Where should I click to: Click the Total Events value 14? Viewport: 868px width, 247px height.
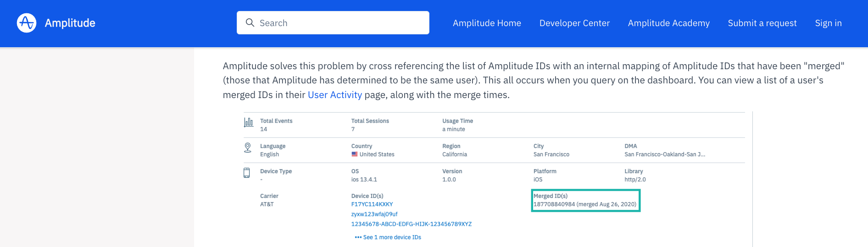[x=264, y=129]
